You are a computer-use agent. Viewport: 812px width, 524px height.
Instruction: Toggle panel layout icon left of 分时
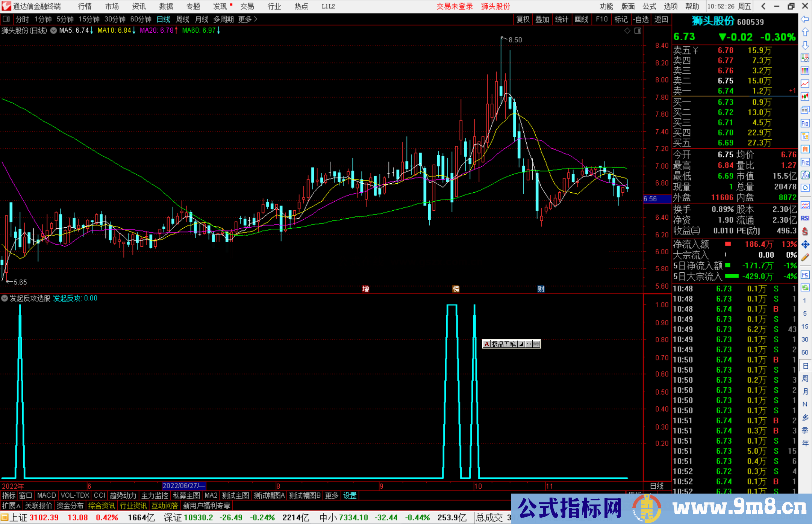[6, 19]
